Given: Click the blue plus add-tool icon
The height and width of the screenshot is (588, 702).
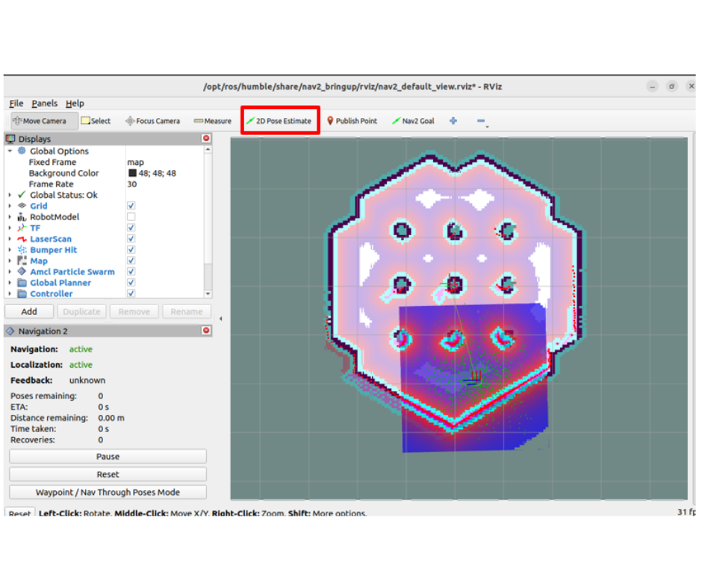Looking at the screenshot, I should point(453,121).
